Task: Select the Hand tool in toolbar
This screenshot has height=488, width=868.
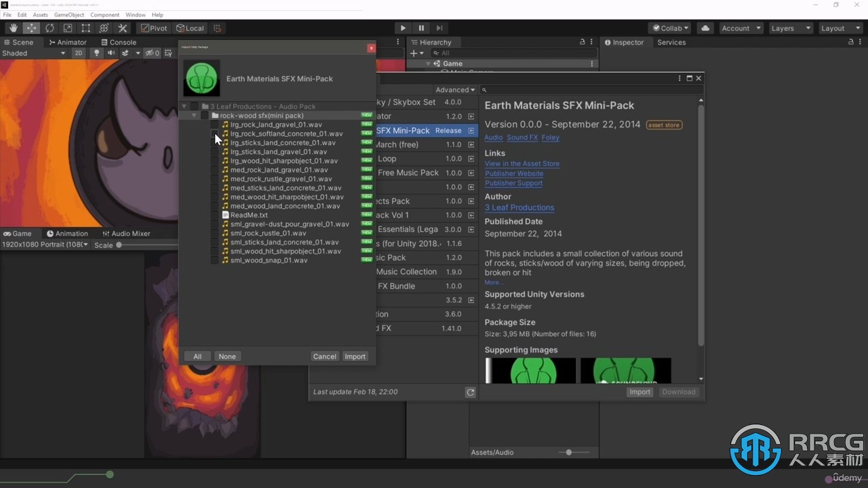Action: (14, 28)
